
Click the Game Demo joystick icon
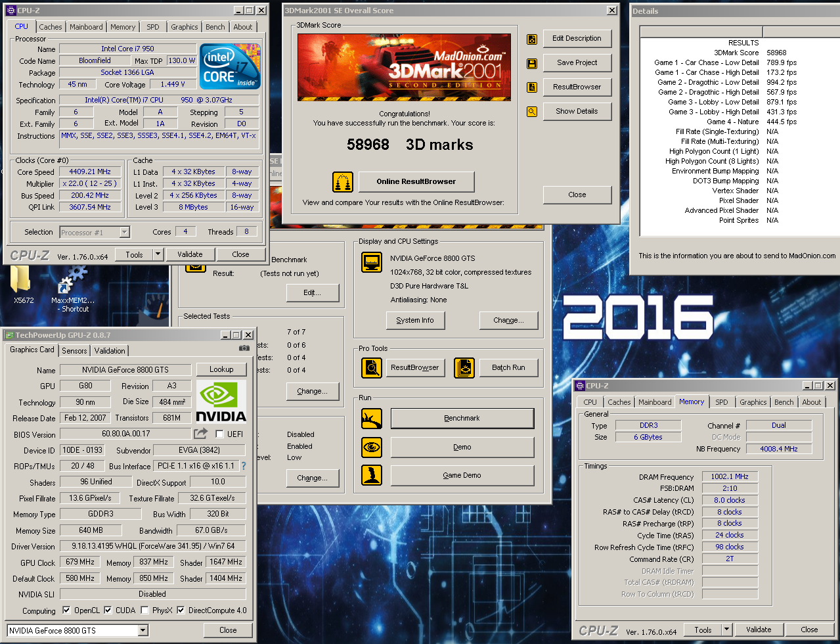pyautogui.click(x=372, y=475)
